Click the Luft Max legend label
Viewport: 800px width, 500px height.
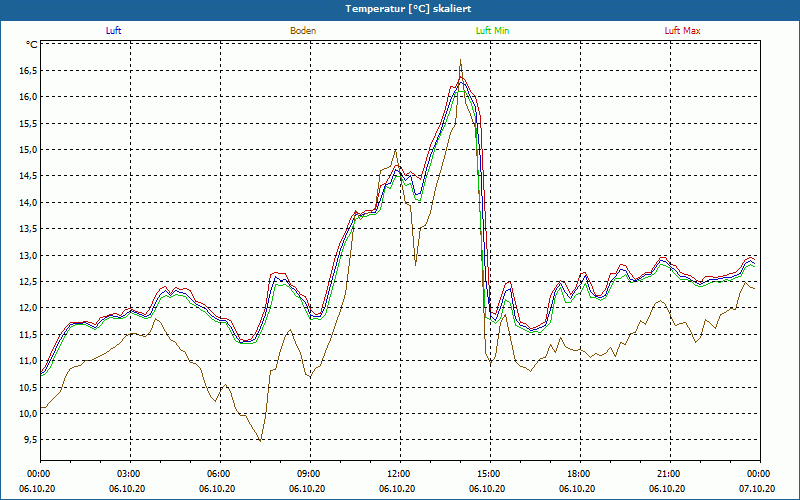(x=682, y=31)
